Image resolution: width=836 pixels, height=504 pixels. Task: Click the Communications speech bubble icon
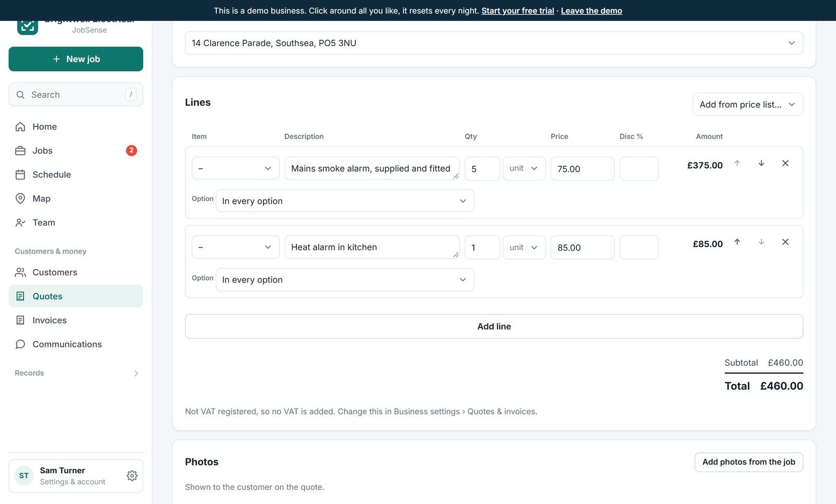pos(20,344)
